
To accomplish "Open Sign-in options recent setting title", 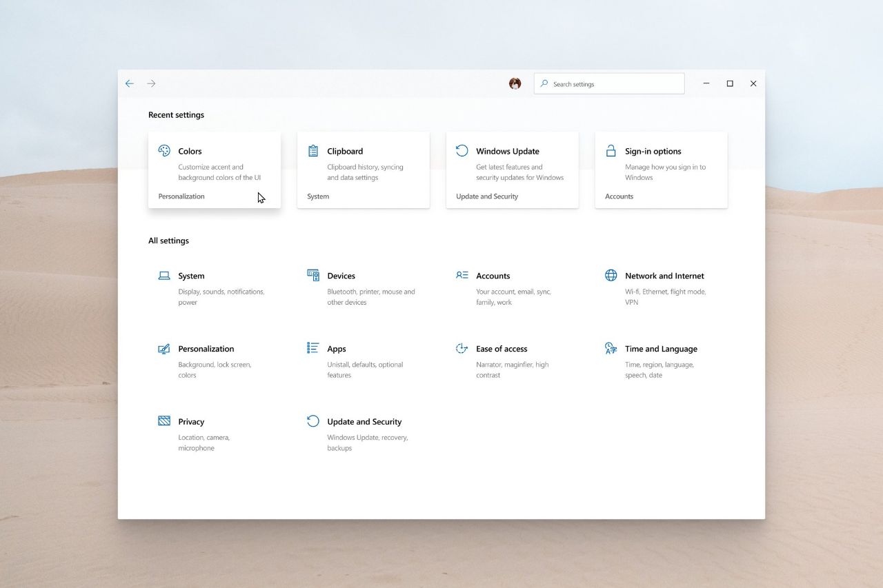I will (653, 151).
